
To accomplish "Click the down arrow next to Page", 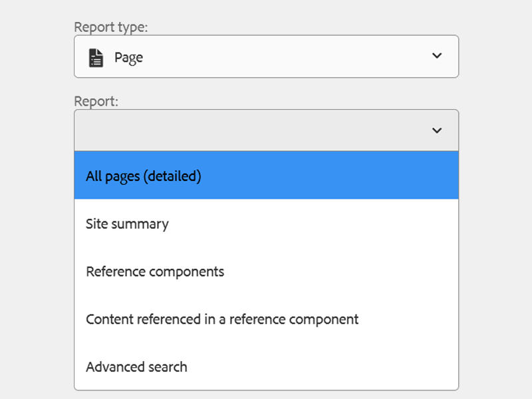I will 437,57.
